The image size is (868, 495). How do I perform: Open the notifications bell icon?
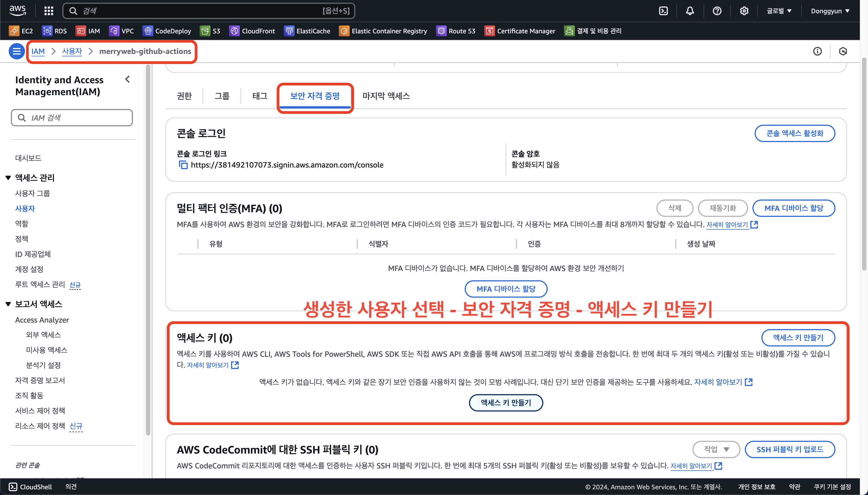click(x=690, y=11)
